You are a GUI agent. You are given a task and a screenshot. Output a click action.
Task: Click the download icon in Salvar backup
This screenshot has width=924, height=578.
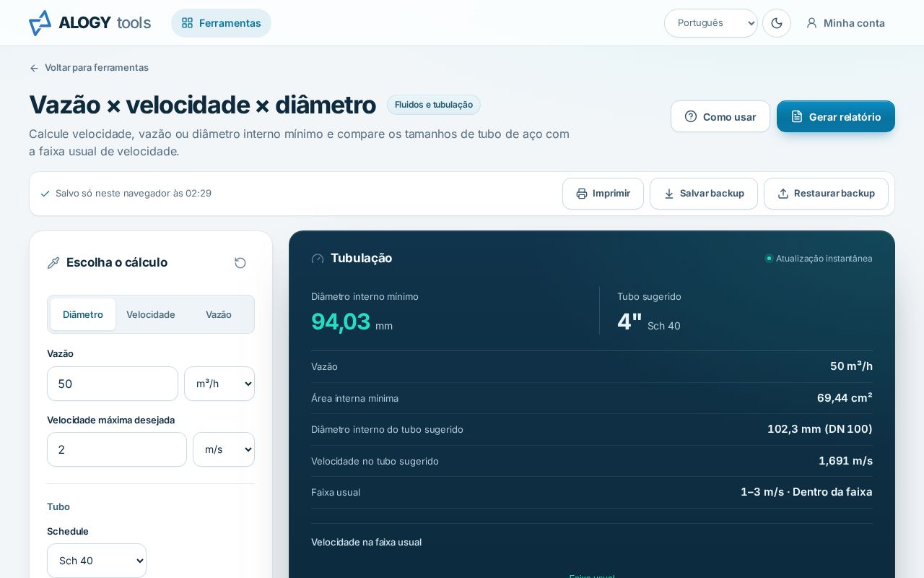[x=669, y=194]
